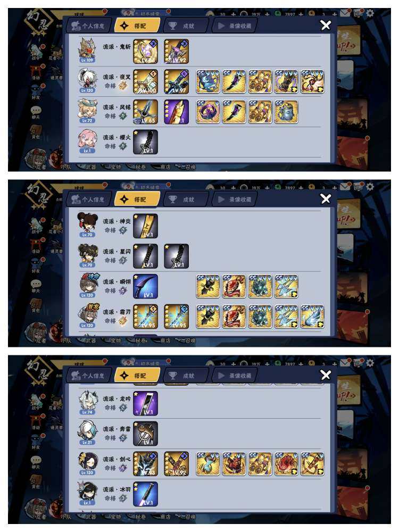Viewport: 399px width, 532px height.
Task: Click the 星闪 character avatar
Action: click(x=87, y=255)
